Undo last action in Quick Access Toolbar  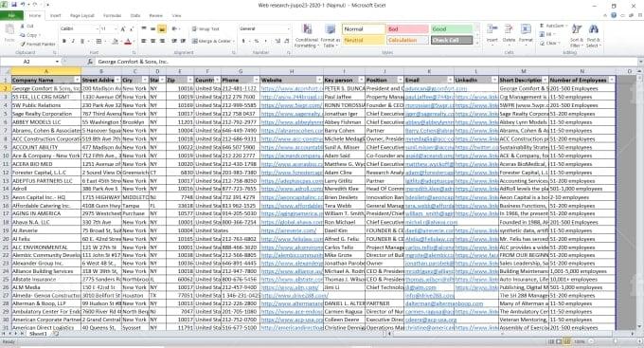click(x=23, y=5)
